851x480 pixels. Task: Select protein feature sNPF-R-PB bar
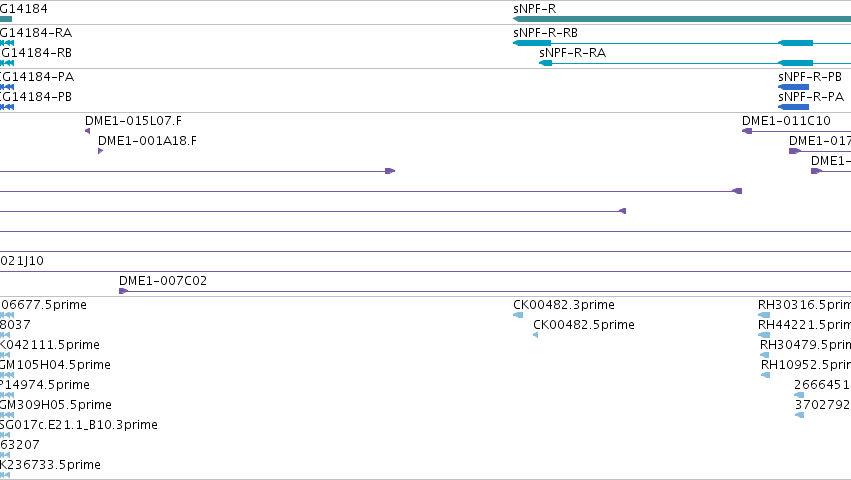793,87
